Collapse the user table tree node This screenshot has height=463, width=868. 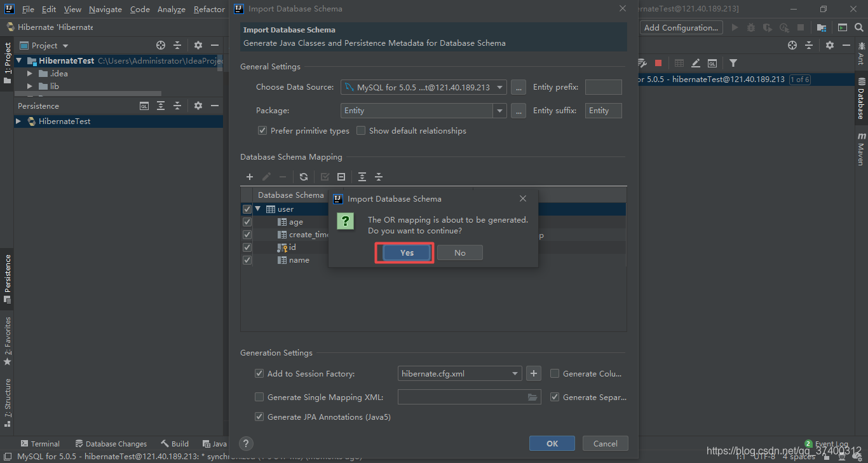tap(258, 209)
